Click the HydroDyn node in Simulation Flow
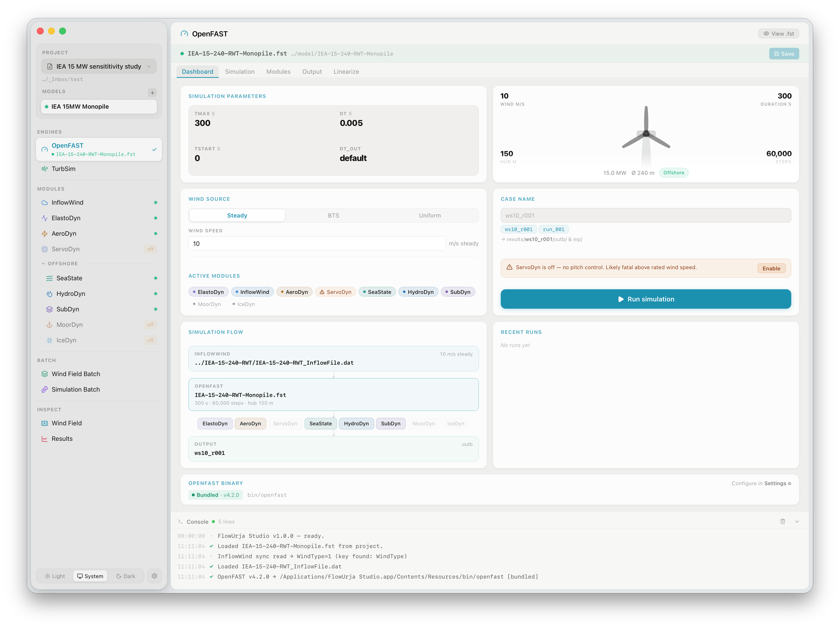 [356, 424]
